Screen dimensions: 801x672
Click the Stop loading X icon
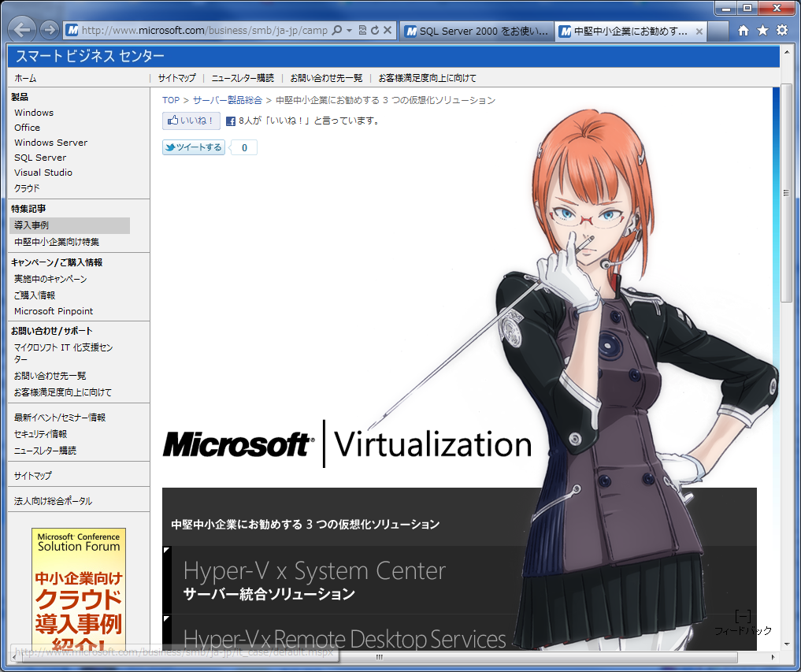click(x=388, y=31)
